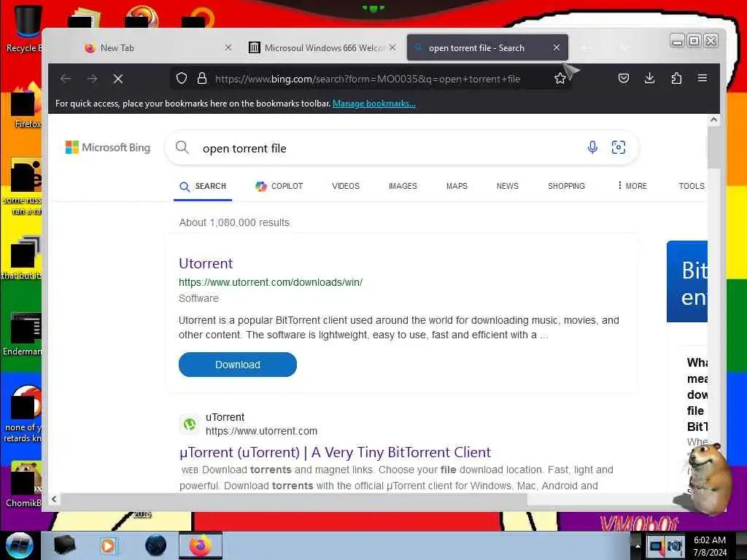Click the microphone voice search icon
747x560 pixels.
pyautogui.click(x=592, y=147)
